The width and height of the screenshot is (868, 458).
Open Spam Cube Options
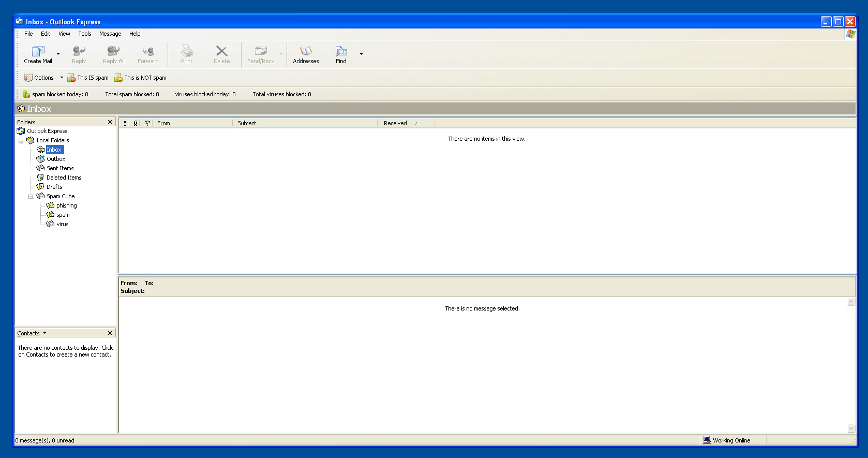[39, 78]
